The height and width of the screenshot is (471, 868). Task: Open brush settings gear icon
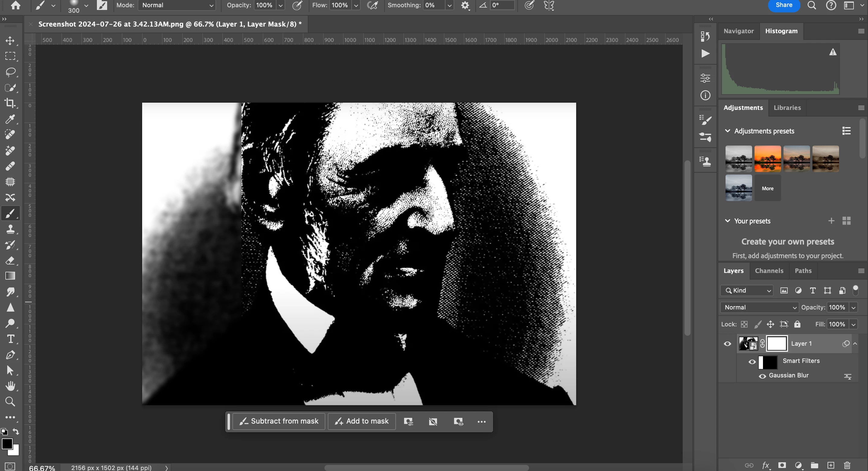coord(465,5)
